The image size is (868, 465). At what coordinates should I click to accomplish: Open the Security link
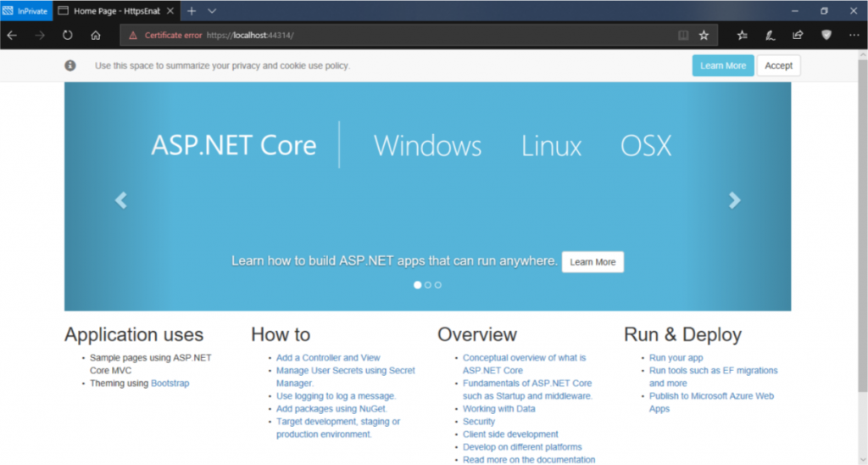[x=479, y=421]
